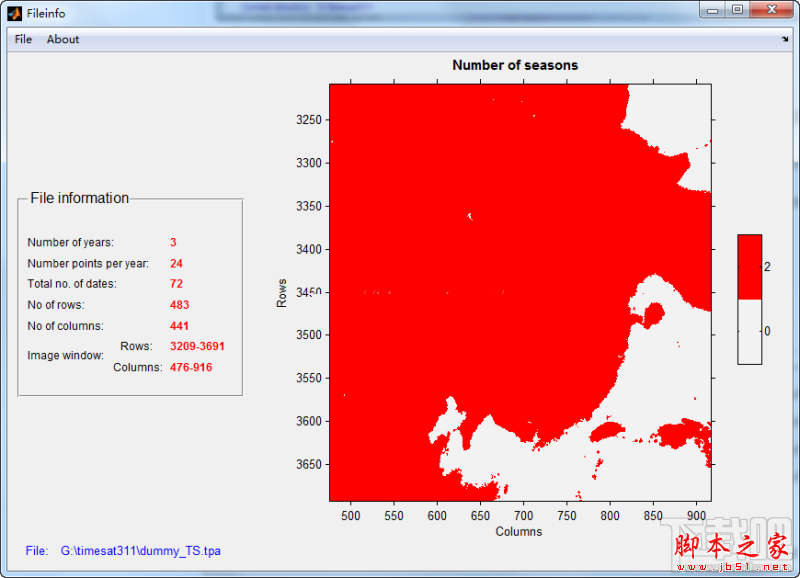Click the points per year value 24
Image resolution: width=800 pixels, height=578 pixels.
coord(176,263)
